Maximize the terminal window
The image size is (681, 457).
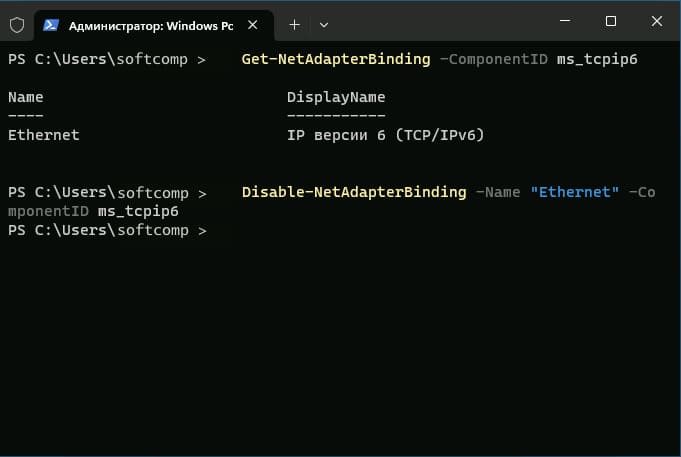[x=611, y=21]
